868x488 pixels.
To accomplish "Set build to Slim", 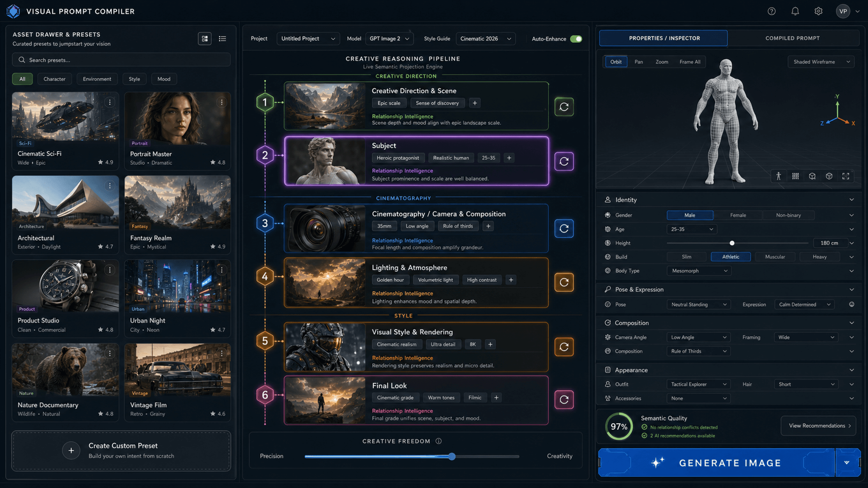I will point(687,257).
